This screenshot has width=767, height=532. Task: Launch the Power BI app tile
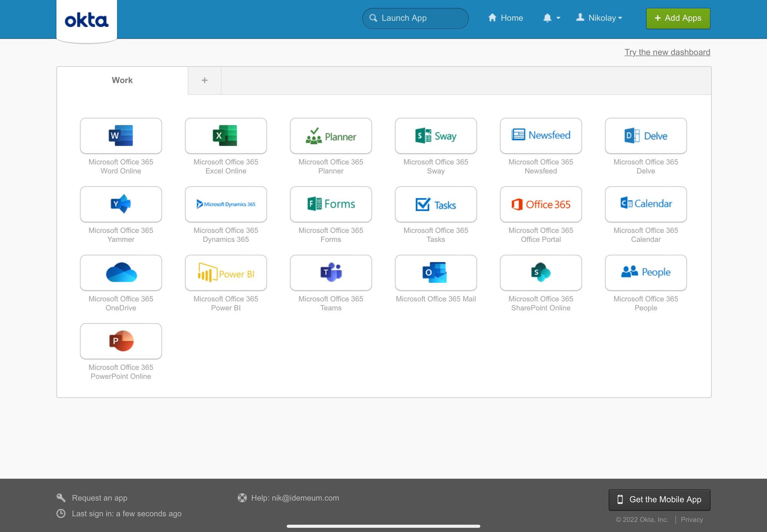(x=226, y=273)
